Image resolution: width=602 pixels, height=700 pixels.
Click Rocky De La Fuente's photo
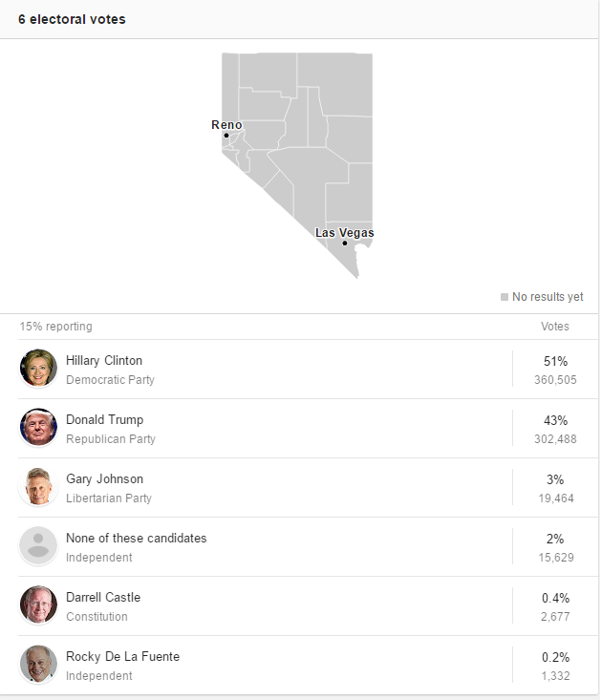[38, 665]
